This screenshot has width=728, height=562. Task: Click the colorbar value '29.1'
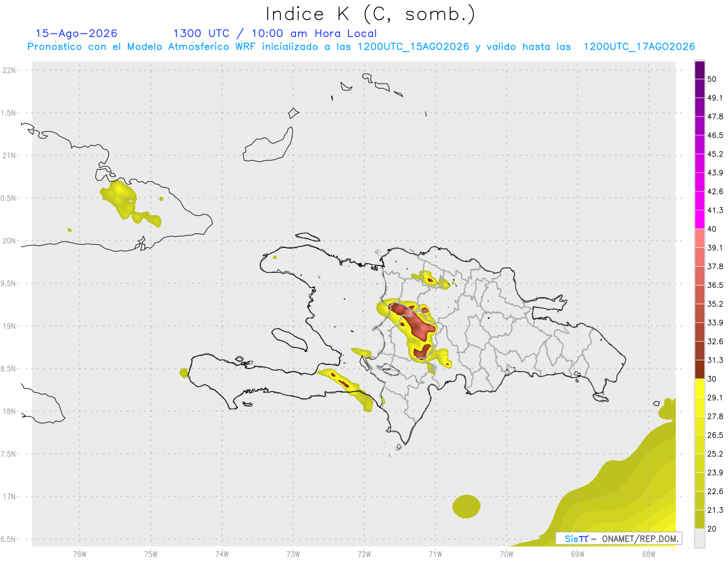[x=715, y=398]
